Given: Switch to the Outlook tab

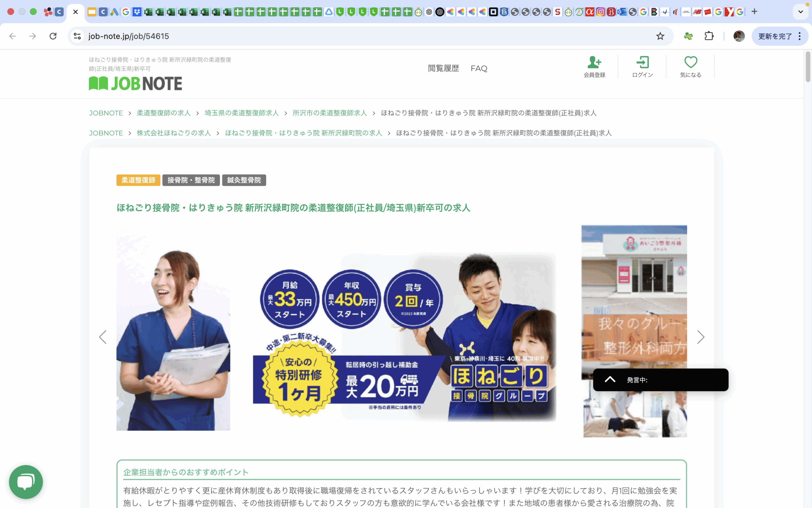Looking at the screenshot, I should pyautogui.click(x=622, y=12).
